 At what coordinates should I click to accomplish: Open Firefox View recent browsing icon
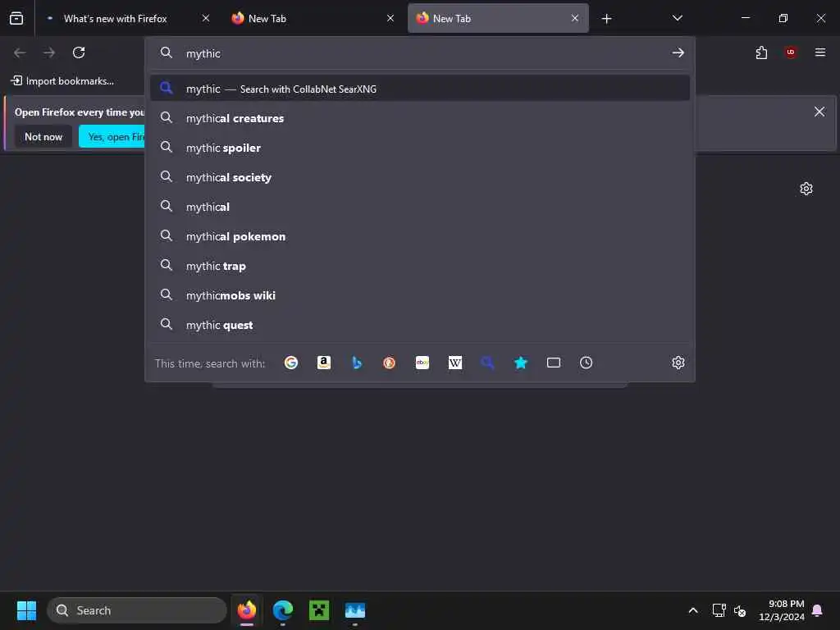[x=16, y=18]
